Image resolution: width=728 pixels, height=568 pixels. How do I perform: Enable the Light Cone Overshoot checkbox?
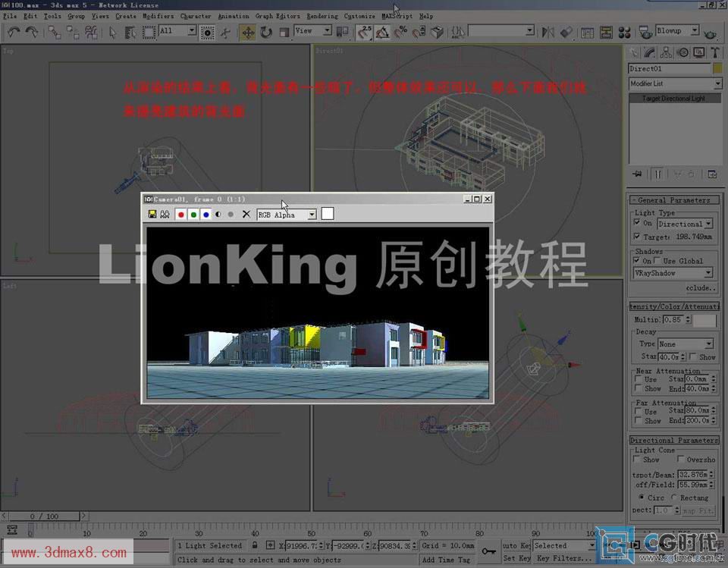[680, 459]
